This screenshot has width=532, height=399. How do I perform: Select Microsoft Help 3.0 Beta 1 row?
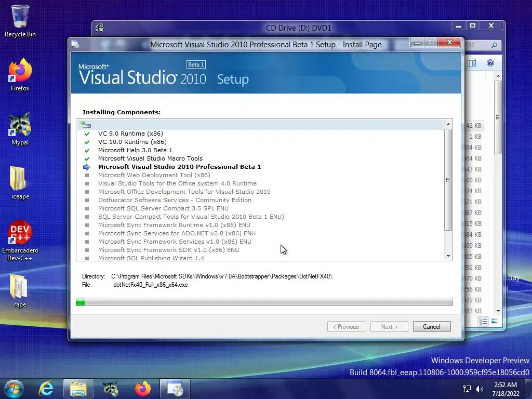tap(260, 150)
